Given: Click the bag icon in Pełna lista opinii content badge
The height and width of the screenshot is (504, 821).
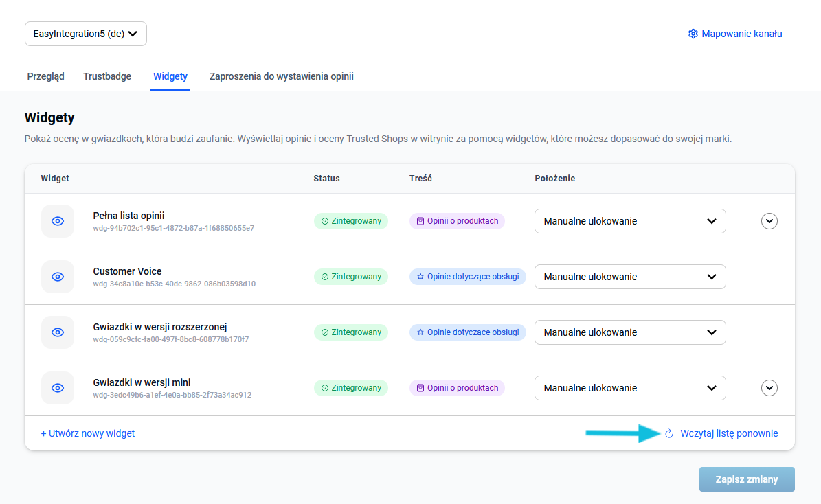Looking at the screenshot, I should pyautogui.click(x=420, y=221).
